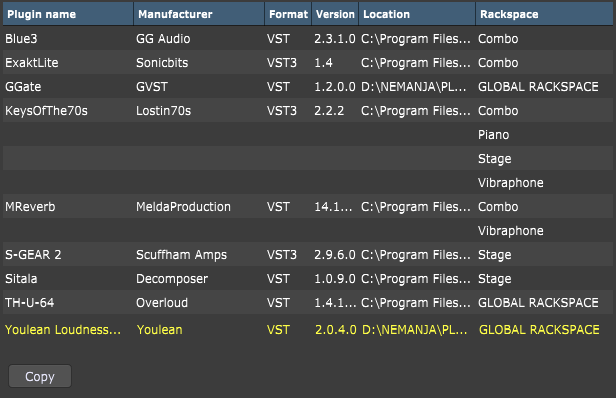This screenshot has width=616, height=398.
Task: Select the TH-U-64 plugin name
Action: [x=29, y=303]
